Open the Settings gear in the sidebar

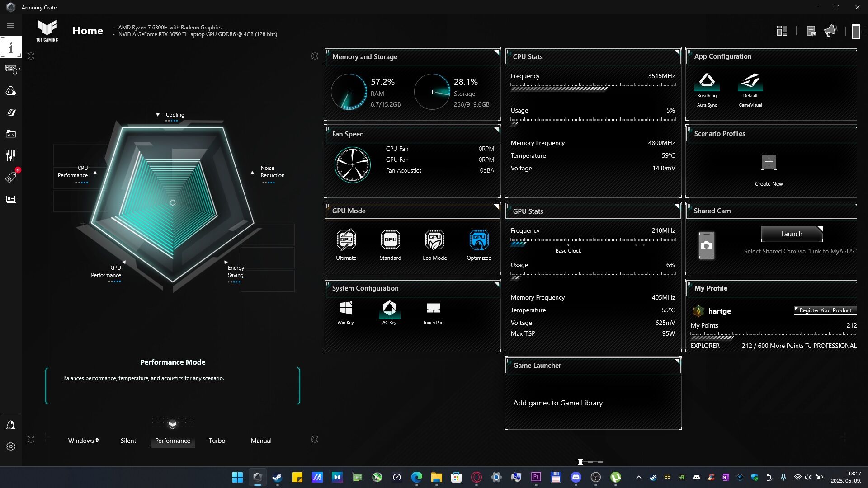coord(11,446)
